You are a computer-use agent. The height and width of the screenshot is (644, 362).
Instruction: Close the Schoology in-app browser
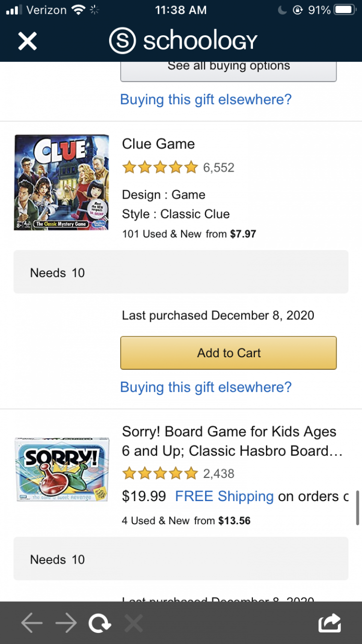(28, 41)
